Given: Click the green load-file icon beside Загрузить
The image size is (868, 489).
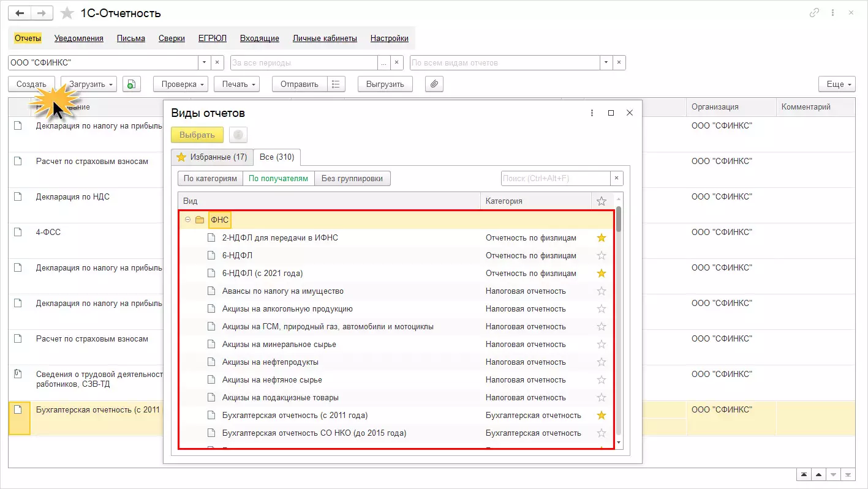Looking at the screenshot, I should (x=132, y=84).
